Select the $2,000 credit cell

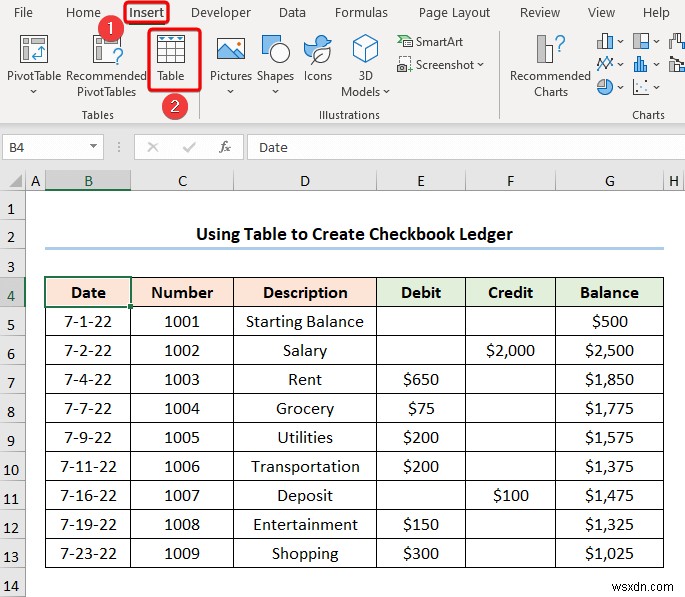(510, 350)
